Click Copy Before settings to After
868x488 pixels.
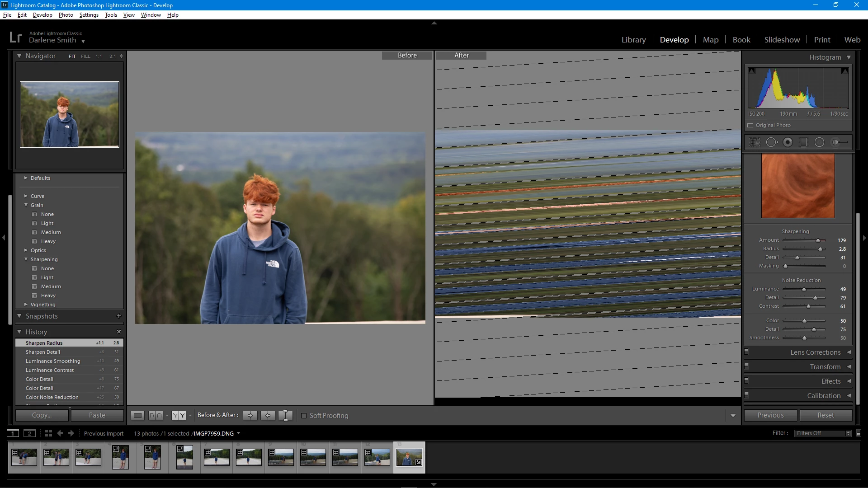click(x=250, y=415)
